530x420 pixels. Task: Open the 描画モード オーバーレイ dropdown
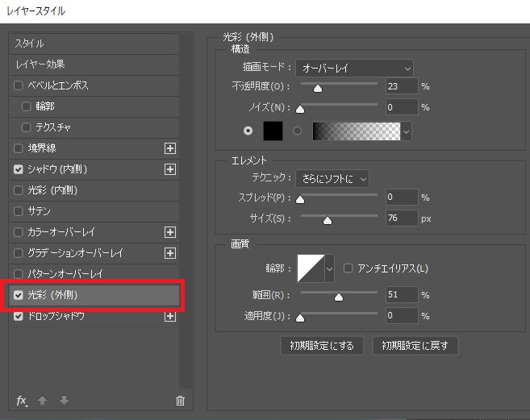pos(354,69)
